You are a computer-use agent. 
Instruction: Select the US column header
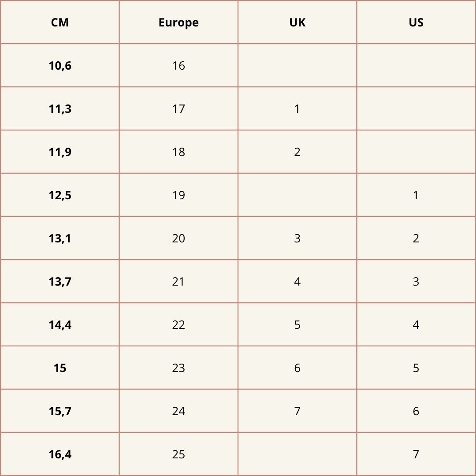coord(416,22)
